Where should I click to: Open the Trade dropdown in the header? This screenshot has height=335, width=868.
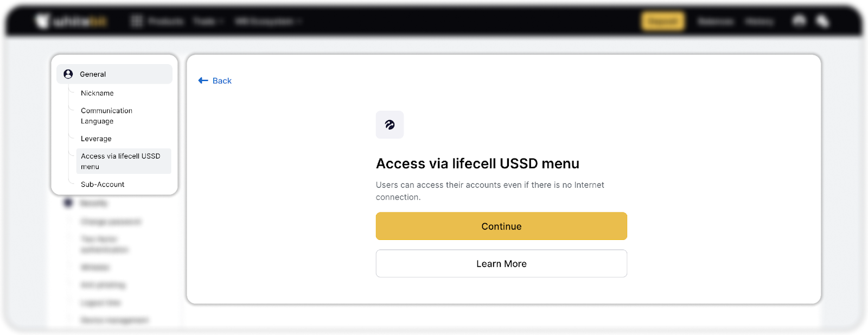(x=208, y=22)
